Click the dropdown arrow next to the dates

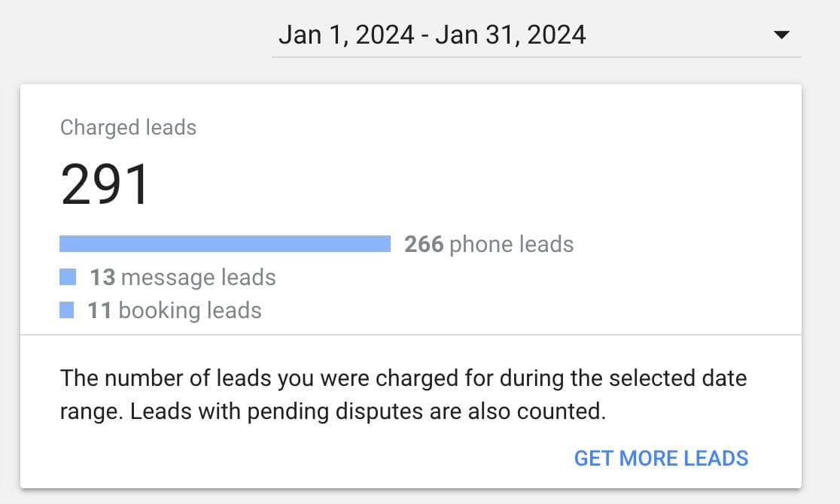tap(782, 34)
